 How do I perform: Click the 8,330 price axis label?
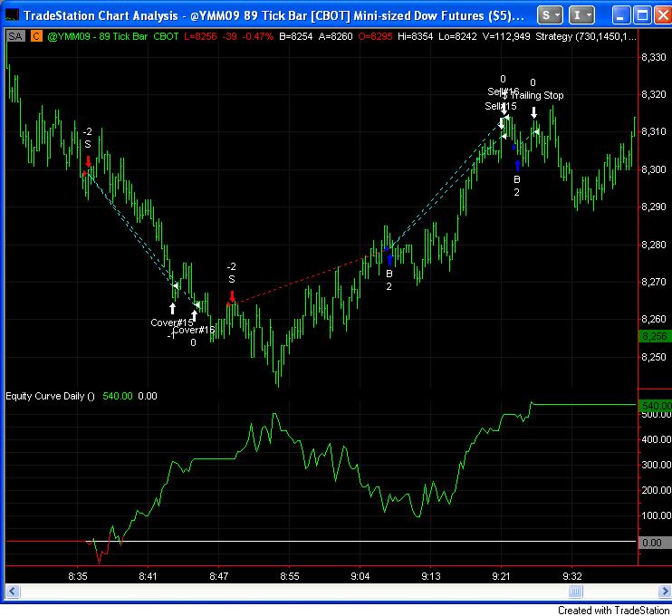tap(654, 57)
